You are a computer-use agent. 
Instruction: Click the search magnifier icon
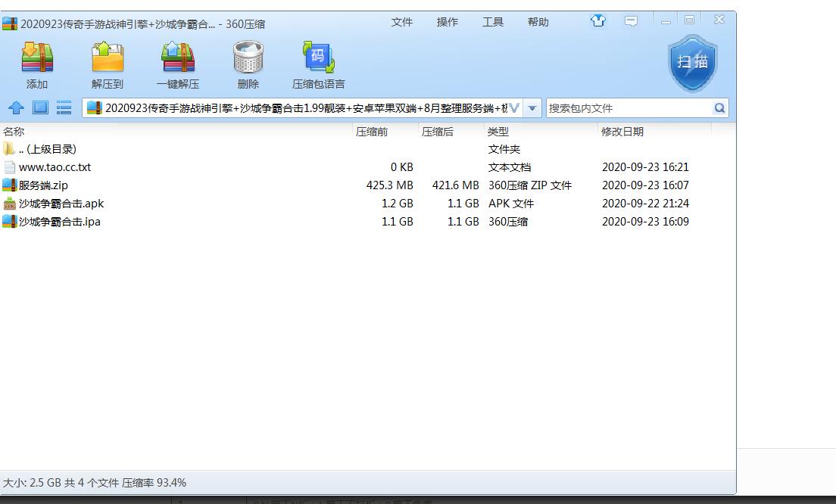[719, 108]
